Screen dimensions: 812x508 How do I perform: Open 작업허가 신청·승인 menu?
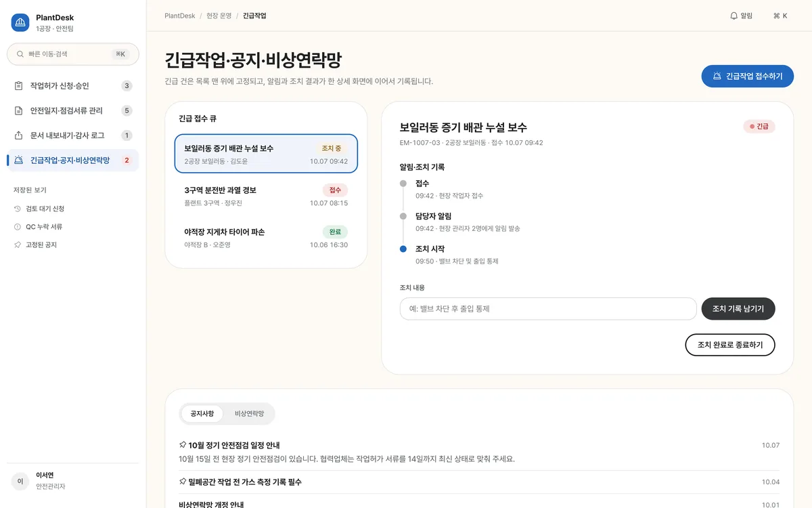72,86
